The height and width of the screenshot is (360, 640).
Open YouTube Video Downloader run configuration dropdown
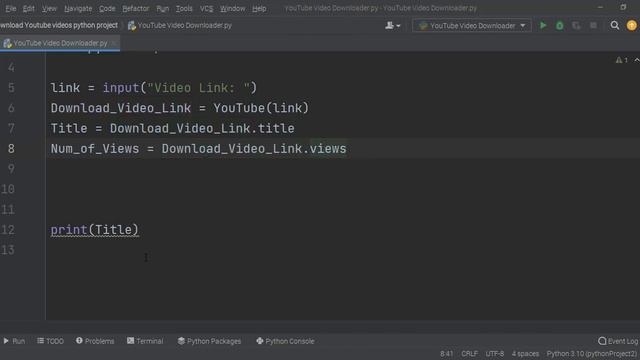pyautogui.click(x=472, y=26)
